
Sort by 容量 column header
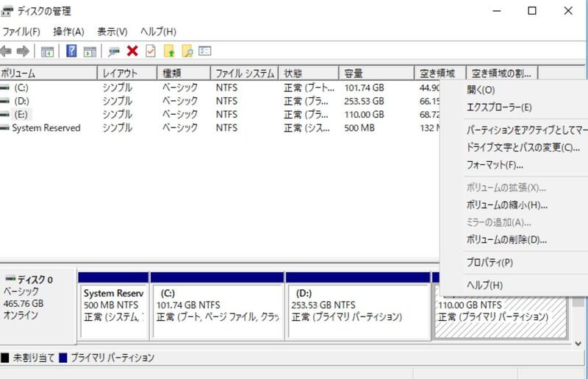[x=376, y=73]
